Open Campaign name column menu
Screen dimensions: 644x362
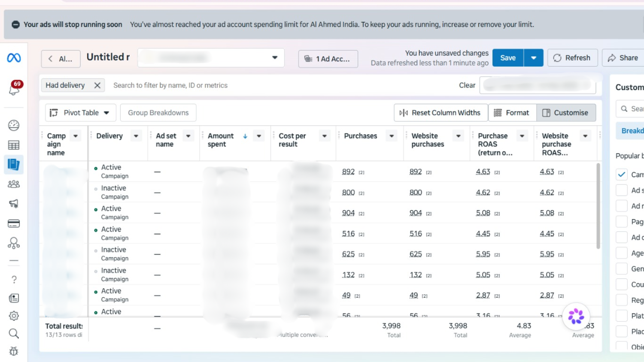pos(76,136)
